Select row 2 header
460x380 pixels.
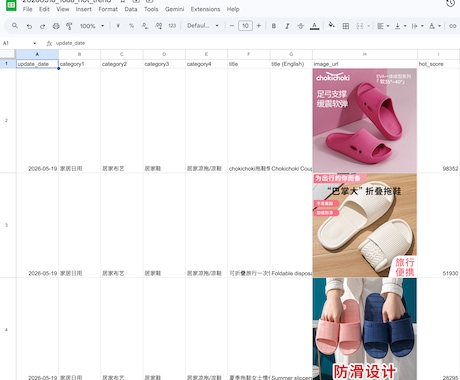6,120
